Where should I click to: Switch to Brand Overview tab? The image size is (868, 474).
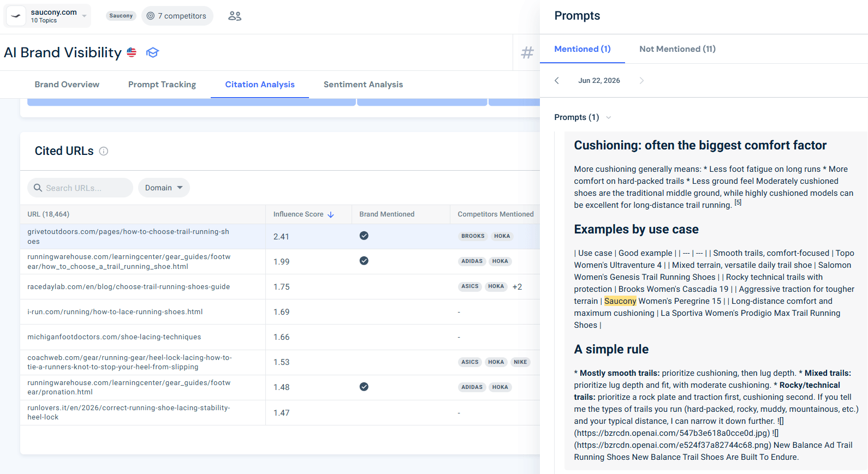[x=67, y=85]
